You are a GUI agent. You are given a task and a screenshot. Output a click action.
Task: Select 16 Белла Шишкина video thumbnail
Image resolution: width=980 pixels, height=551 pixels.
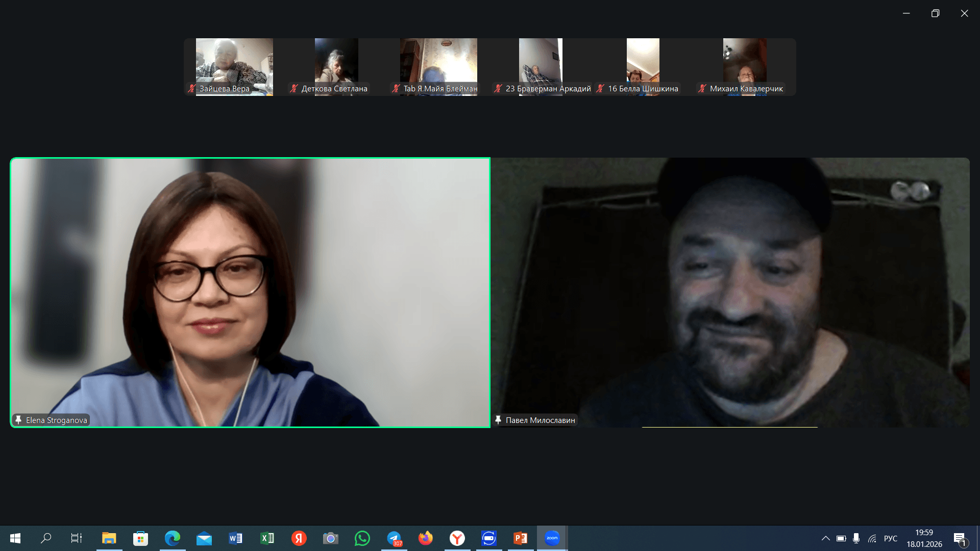(x=643, y=67)
